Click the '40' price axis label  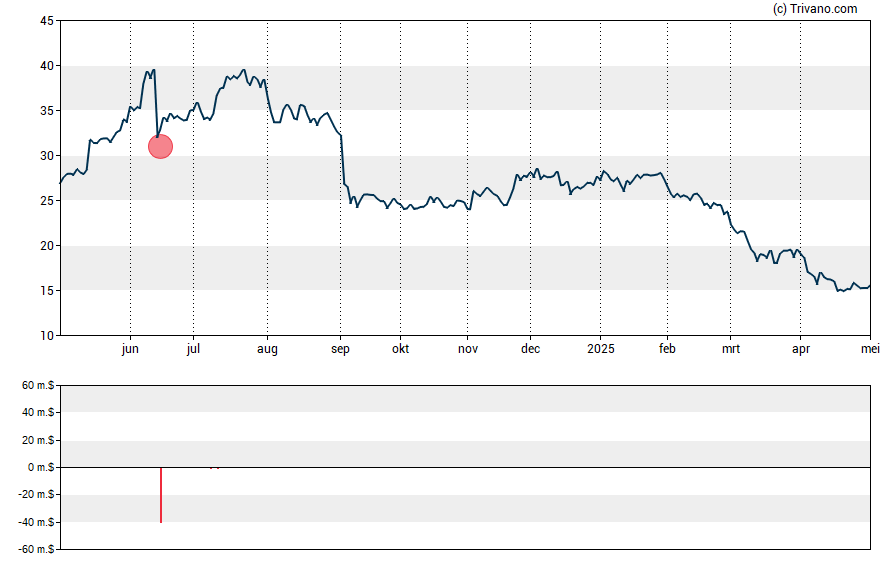(47, 66)
